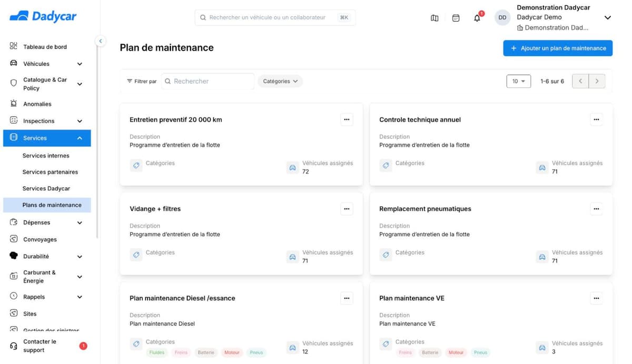Open the account switcher chevron
The height and width of the screenshot is (364, 632).
pos(607,18)
